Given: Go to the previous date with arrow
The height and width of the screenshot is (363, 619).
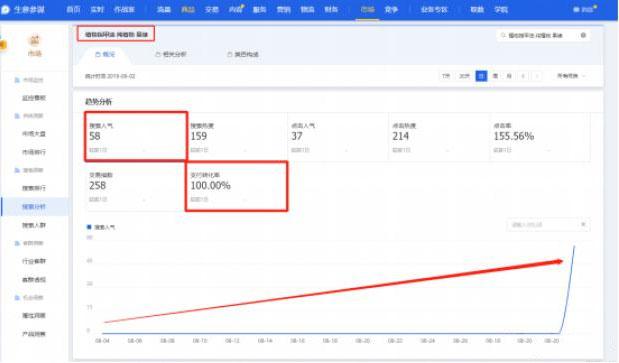Looking at the screenshot, I should pos(523,76).
